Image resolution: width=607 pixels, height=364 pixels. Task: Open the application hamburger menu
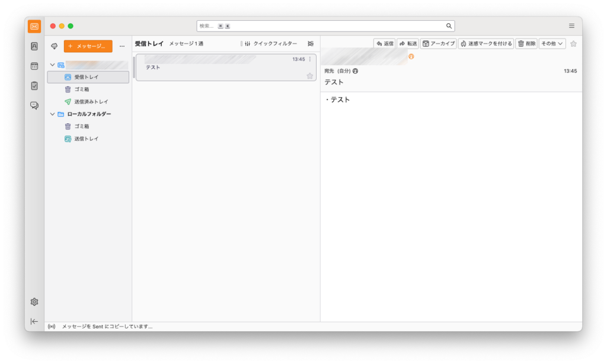(571, 26)
